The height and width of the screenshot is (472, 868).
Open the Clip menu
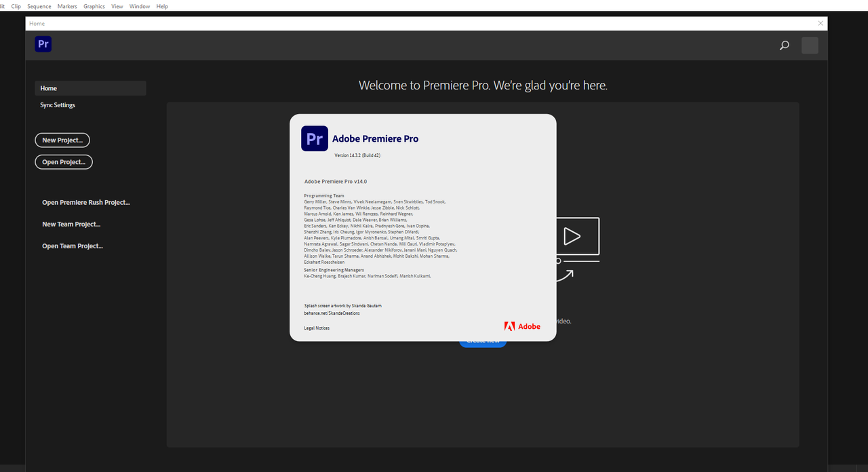tap(16, 6)
